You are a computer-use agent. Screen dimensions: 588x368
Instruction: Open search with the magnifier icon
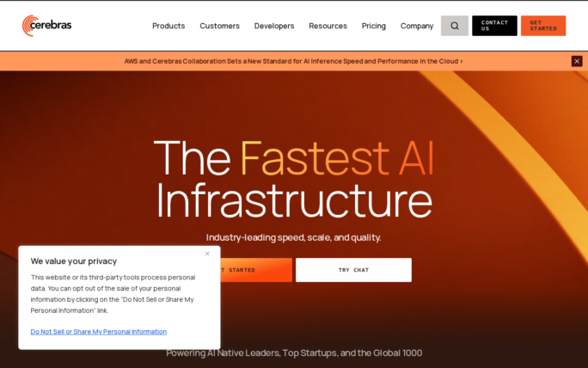455,26
